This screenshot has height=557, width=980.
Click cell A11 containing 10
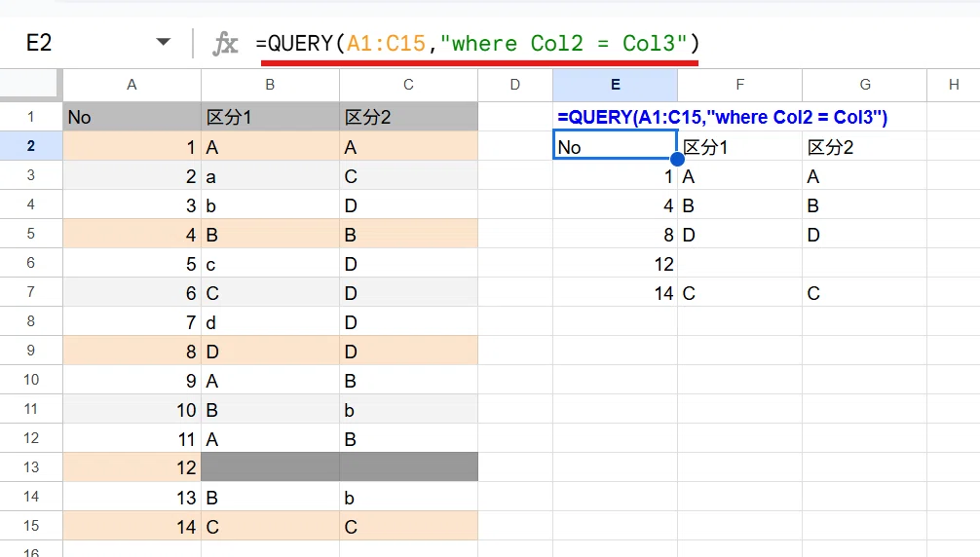click(x=132, y=409)
